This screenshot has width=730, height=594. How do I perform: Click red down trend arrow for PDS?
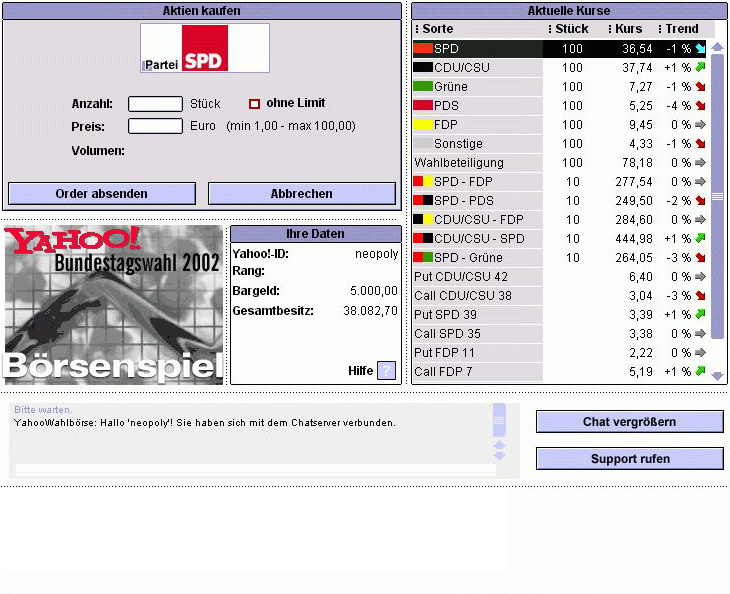pos(700,105)
